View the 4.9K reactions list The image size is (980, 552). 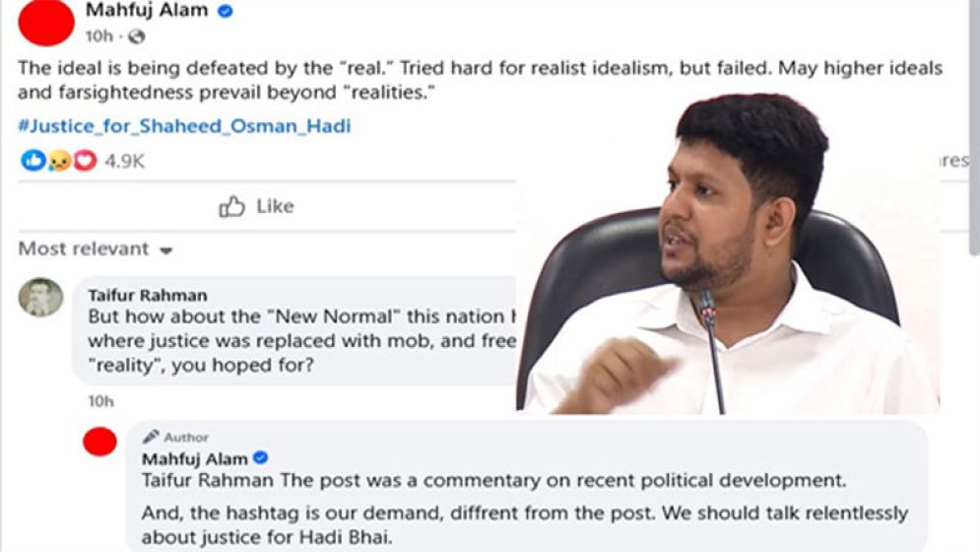pyautogui.click(x=125, y=162)
